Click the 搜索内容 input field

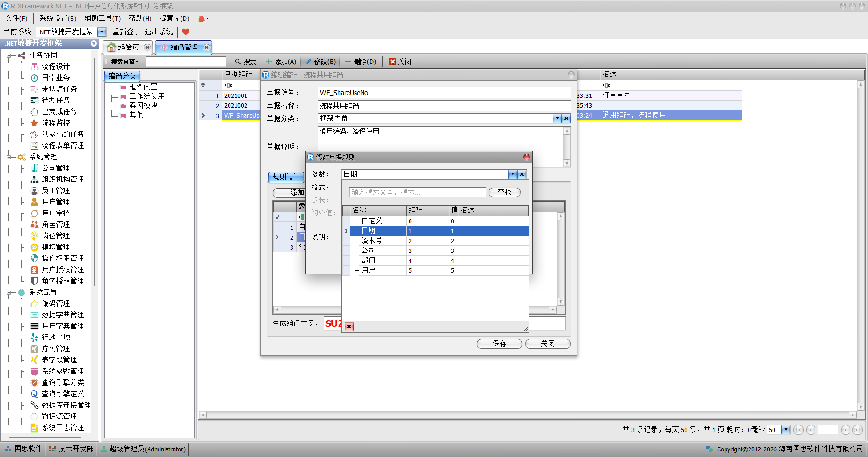[x=186, y=62]
